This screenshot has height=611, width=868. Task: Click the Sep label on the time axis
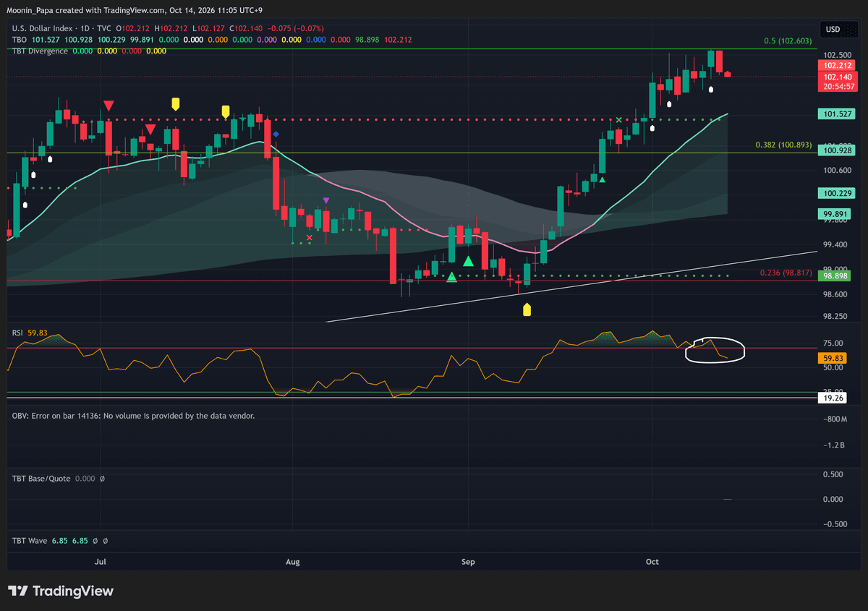coord(468,561)
